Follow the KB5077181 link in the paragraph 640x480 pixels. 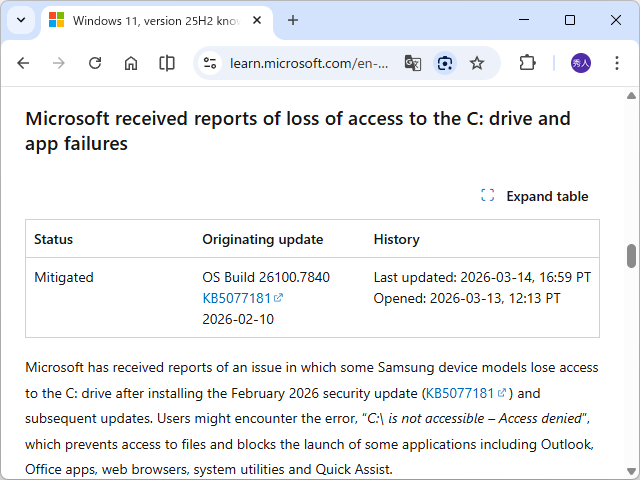(x=460, y=393)
